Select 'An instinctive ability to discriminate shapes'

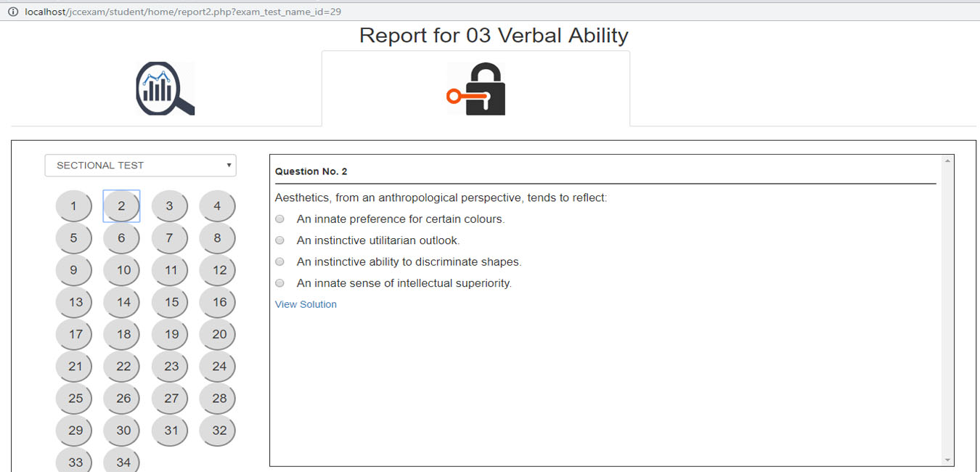tap(280, 262)
